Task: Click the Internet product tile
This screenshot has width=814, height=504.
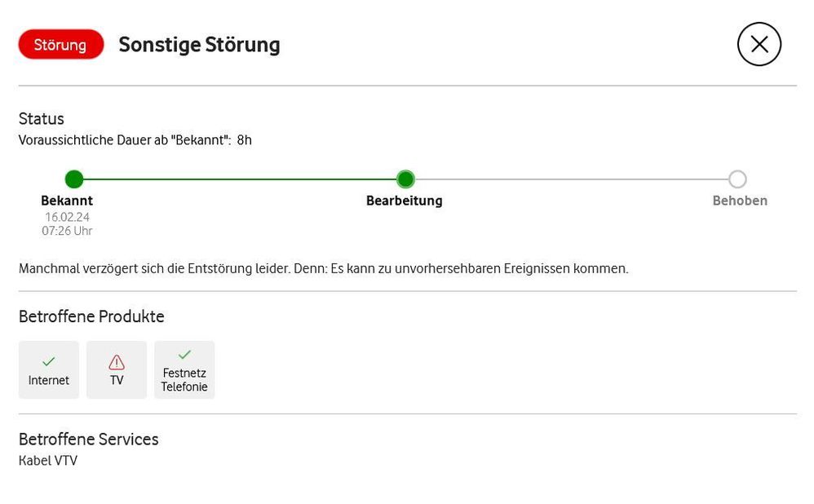Action: [x=49, y=370]
